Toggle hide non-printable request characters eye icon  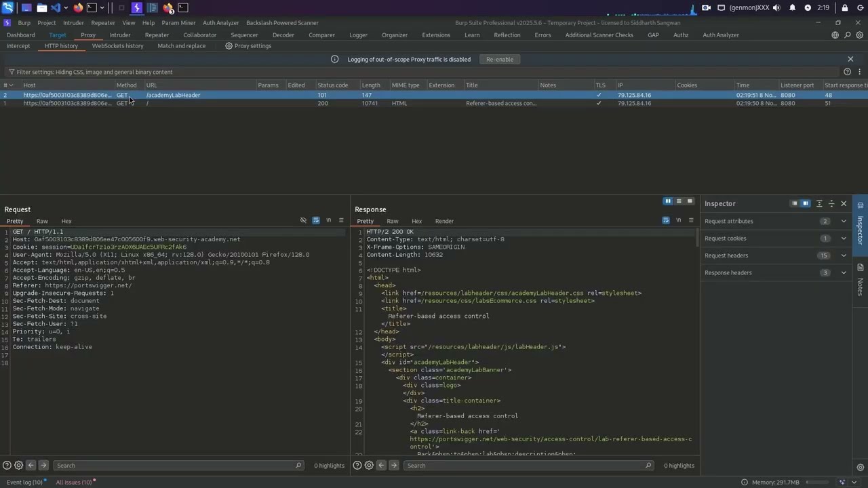tap(303, 220)
